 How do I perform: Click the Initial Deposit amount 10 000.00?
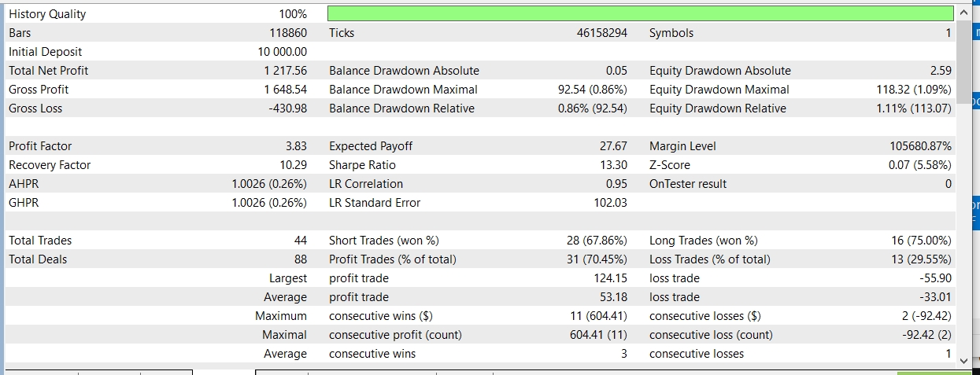(282, 52)
